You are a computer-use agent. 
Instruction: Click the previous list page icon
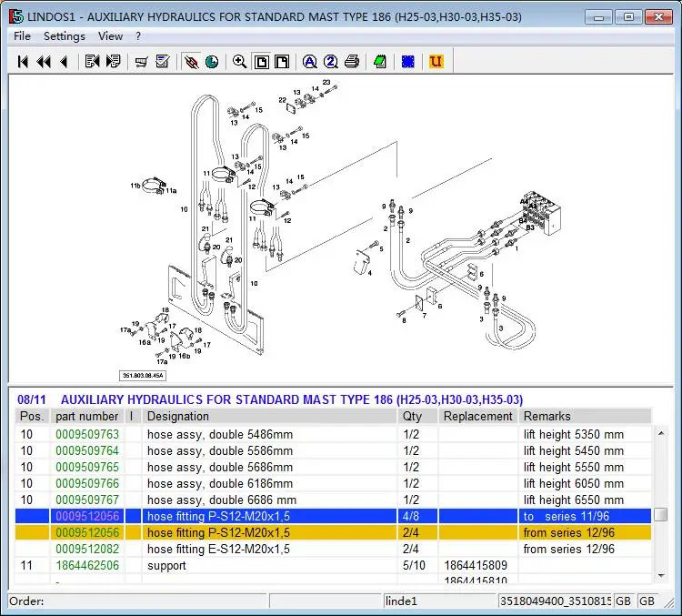[x=92, y=62]
